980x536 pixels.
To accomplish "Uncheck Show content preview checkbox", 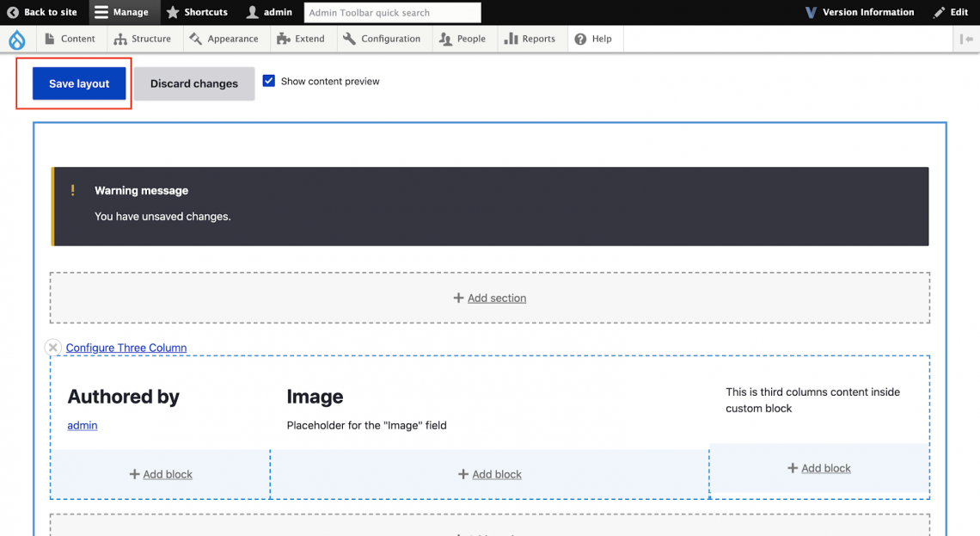I will 269,81.
